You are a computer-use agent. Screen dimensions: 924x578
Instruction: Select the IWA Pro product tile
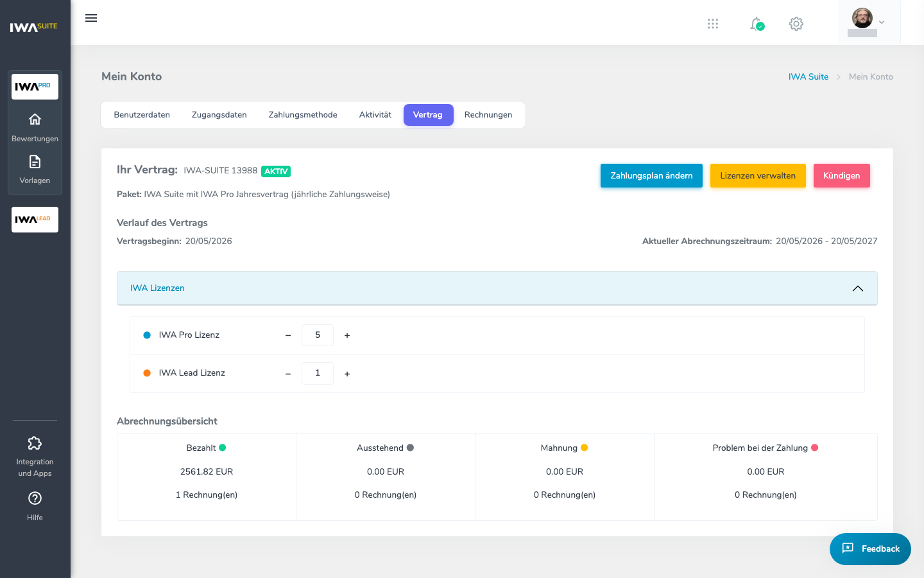(35, 87)
